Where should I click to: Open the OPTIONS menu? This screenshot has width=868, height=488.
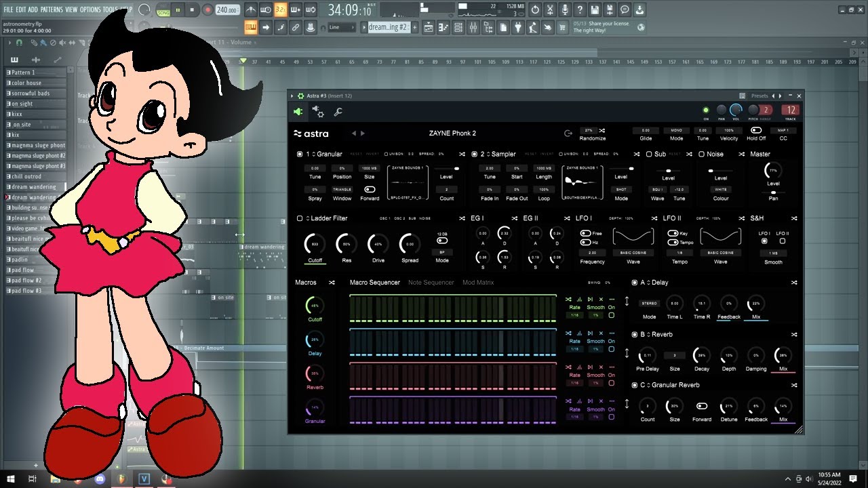pyautogui.click(x=90, y=9)
